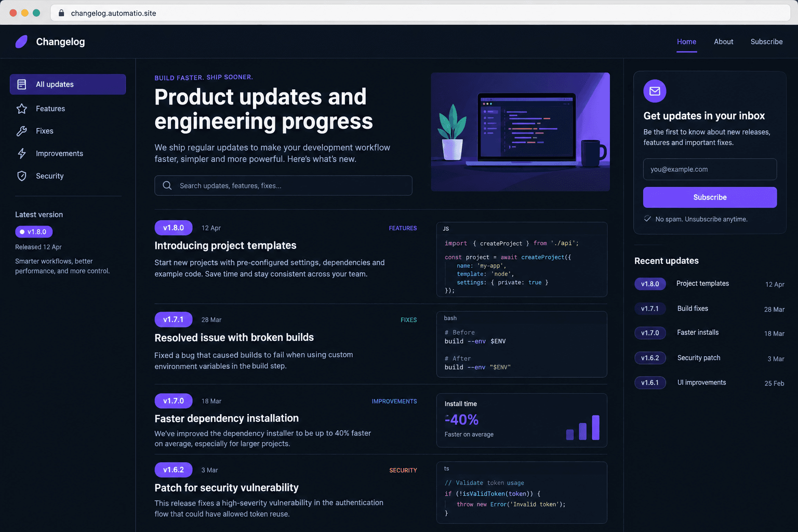Focus the you@example.com email field

click(710, 169)
